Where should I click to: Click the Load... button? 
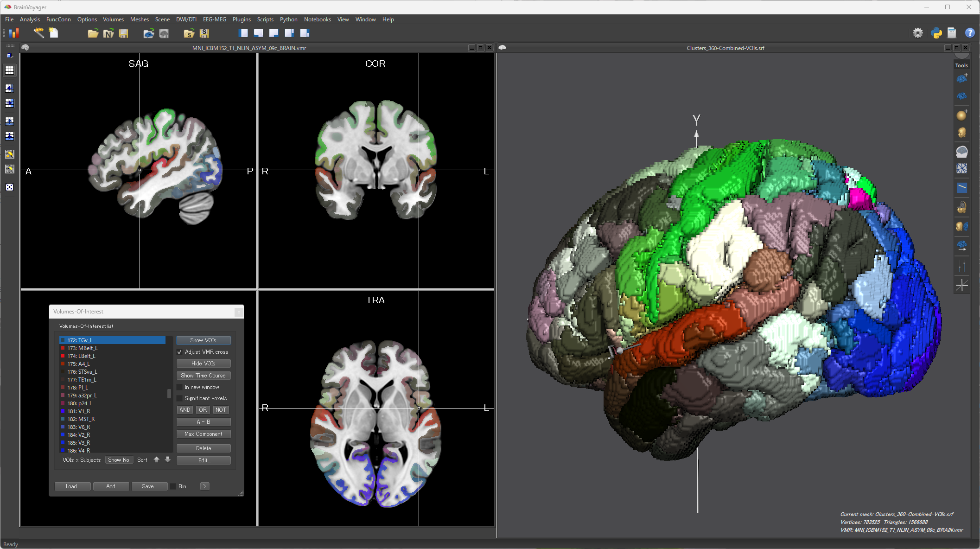coord(73,486)
